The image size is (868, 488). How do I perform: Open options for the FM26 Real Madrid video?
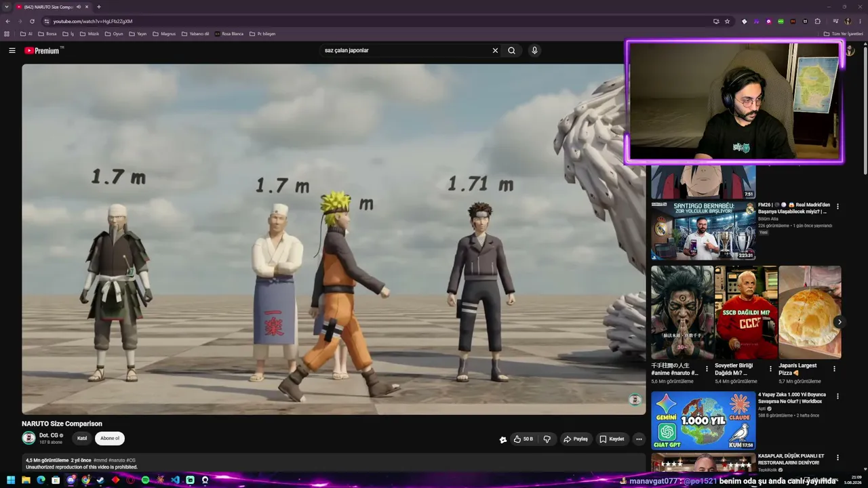(x=837, y=206)
